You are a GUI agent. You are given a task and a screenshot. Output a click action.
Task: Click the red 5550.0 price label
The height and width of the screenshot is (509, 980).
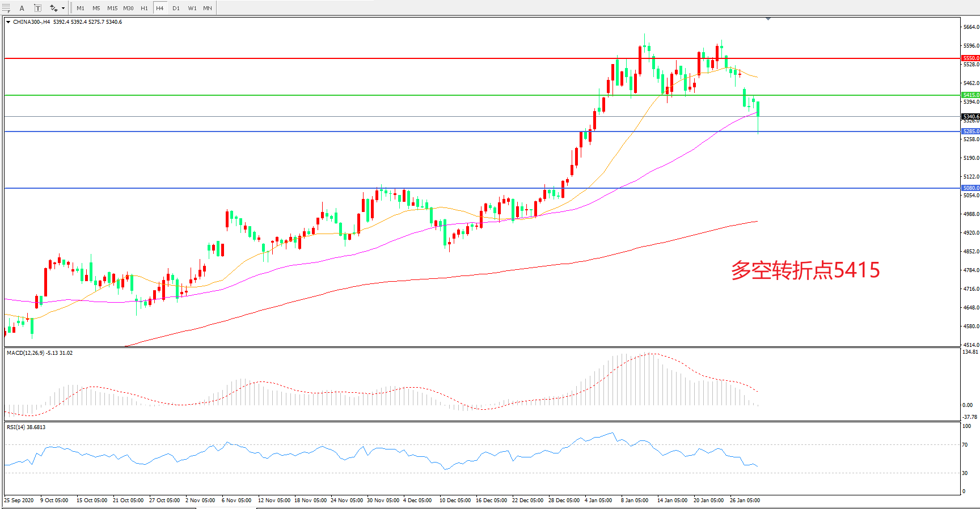click(970, 58)
